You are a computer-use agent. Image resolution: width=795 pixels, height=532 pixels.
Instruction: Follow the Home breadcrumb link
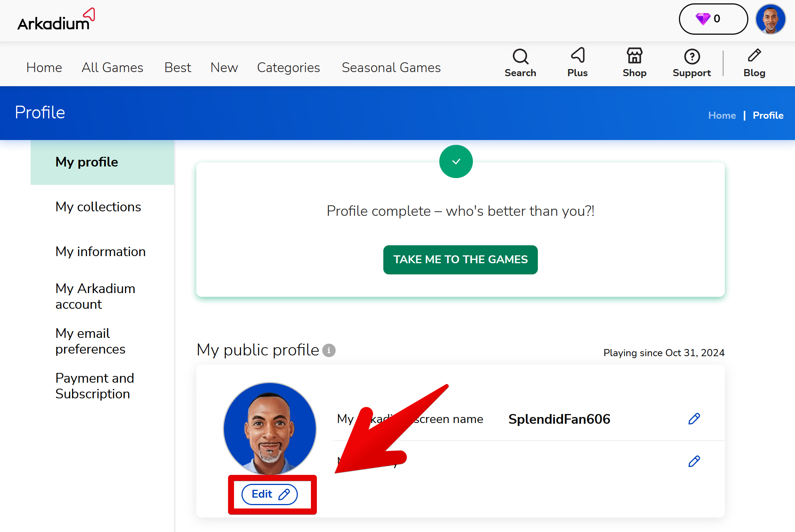722,115
